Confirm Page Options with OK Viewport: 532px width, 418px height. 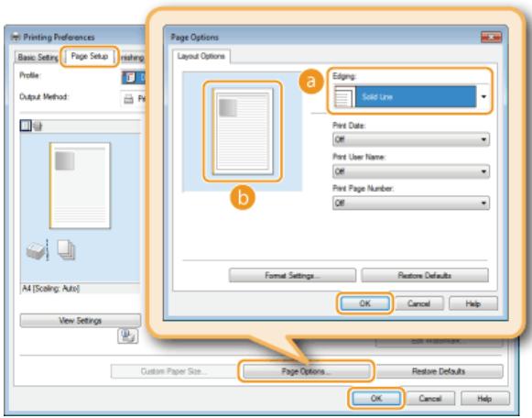click(x=365, y=303)
